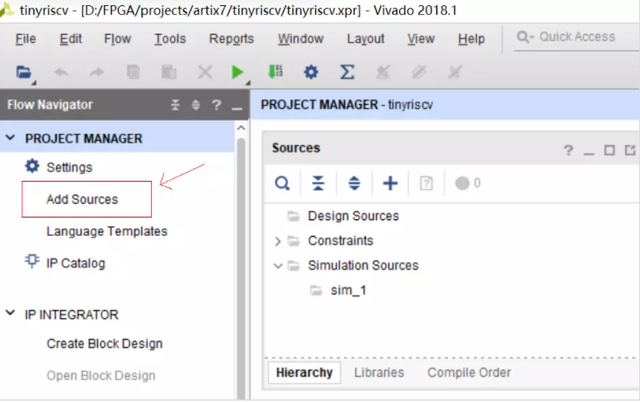Image resolution: width=640 pixels, height=402 pixels.
Task: Switch to the Compile Order tab
Action: point(468,373)
